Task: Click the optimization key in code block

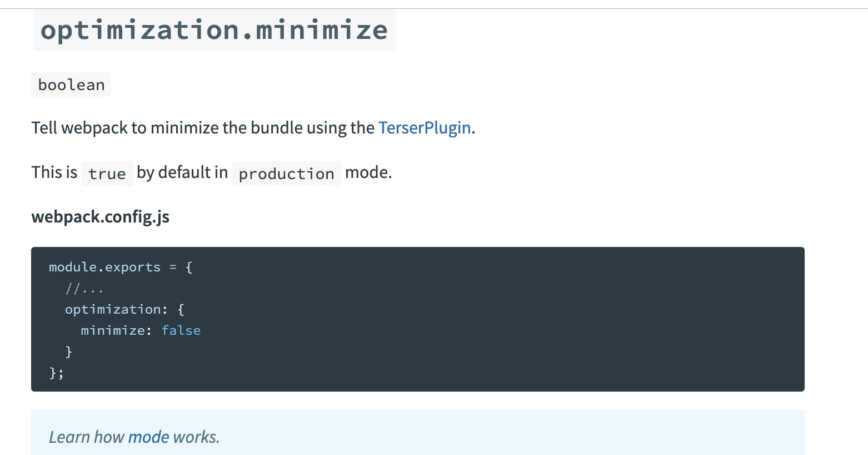Action: tap(113, 309)
